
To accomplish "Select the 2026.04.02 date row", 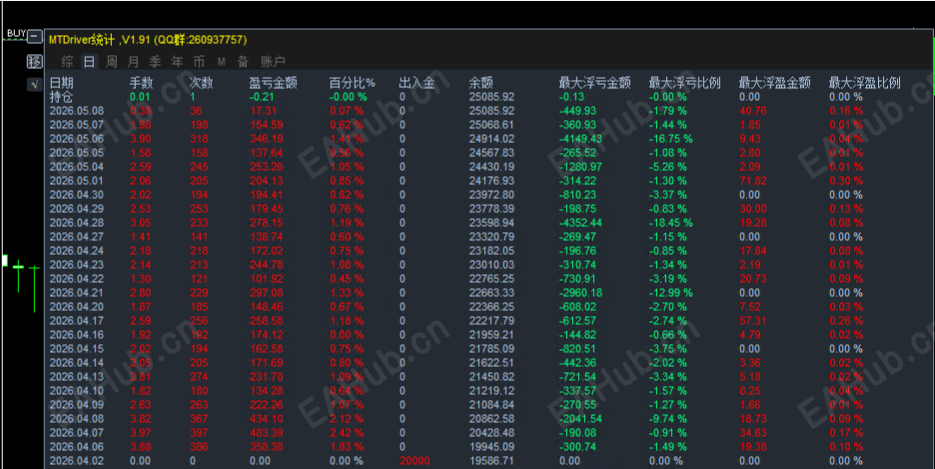I will (x=76, y=461).
